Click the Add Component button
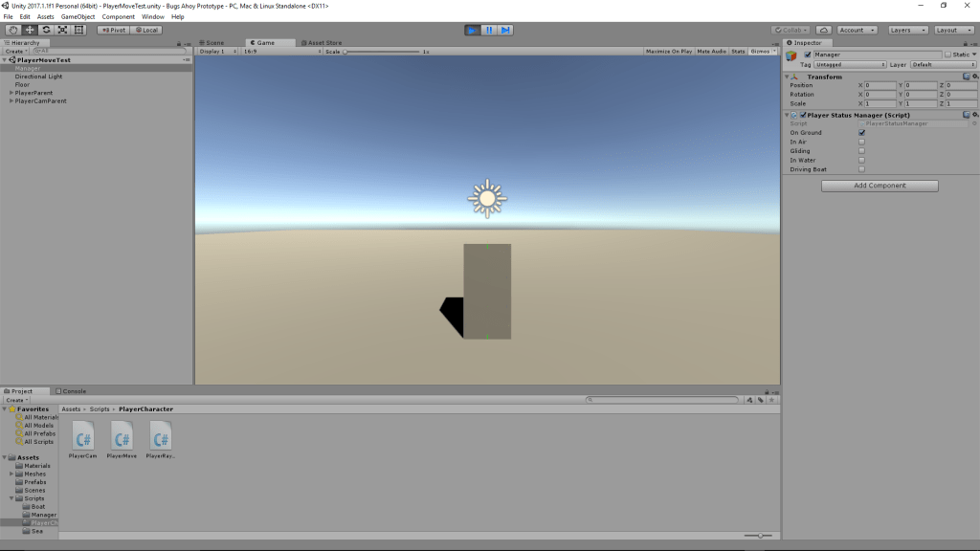This screenshot has width=980, height=551. [x=880, y=186]
